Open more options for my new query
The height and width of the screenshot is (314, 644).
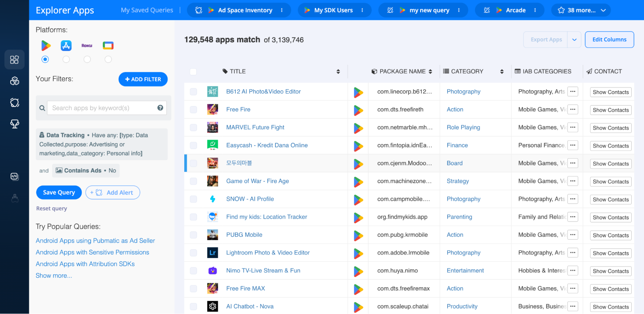click(459, 10)
